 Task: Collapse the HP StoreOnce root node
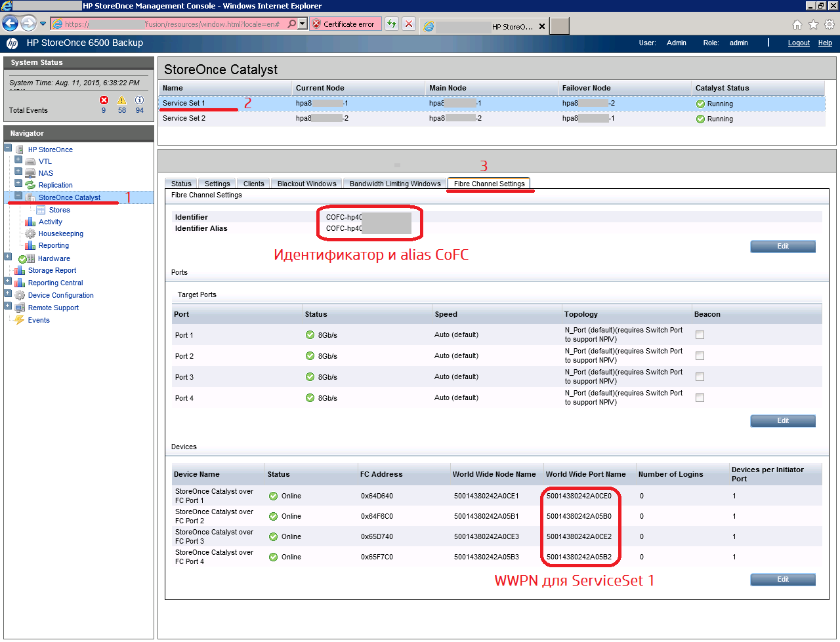click(8, 148)
